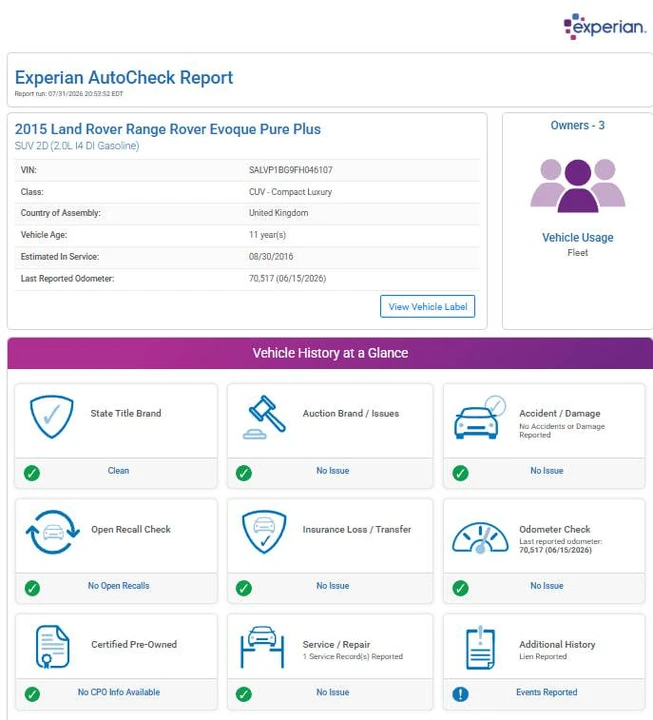Open No Issue link under Insurance Loss
Image resolution: width=653 pixels, height=720 pixels.
coord(332,586)
